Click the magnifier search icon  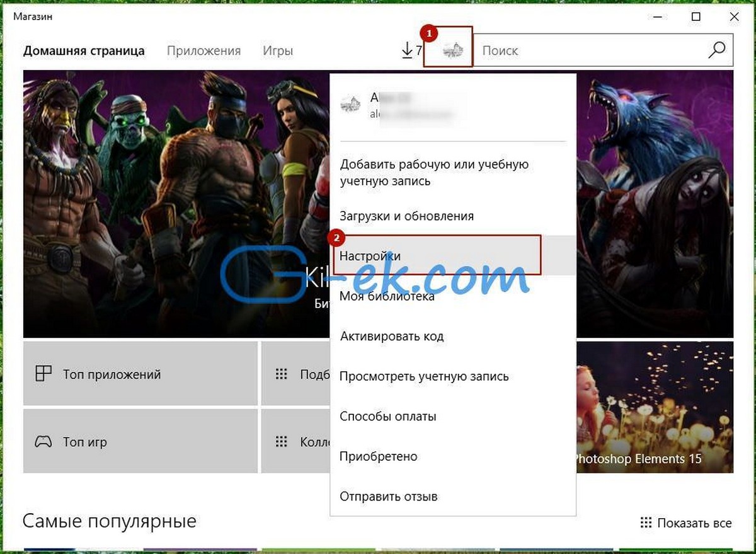pyautogui.click(x=716, y=50)
